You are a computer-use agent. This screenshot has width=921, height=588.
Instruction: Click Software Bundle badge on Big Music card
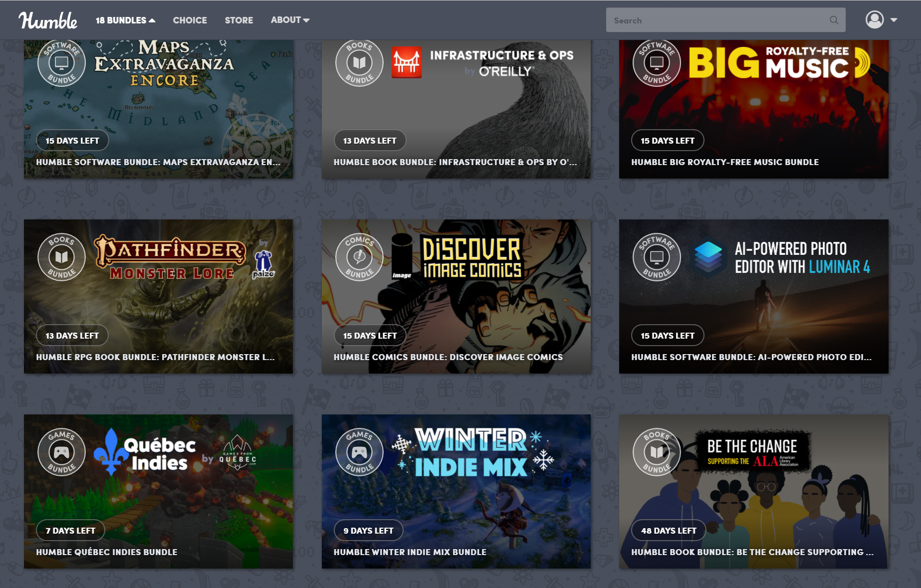coord(657,62)
